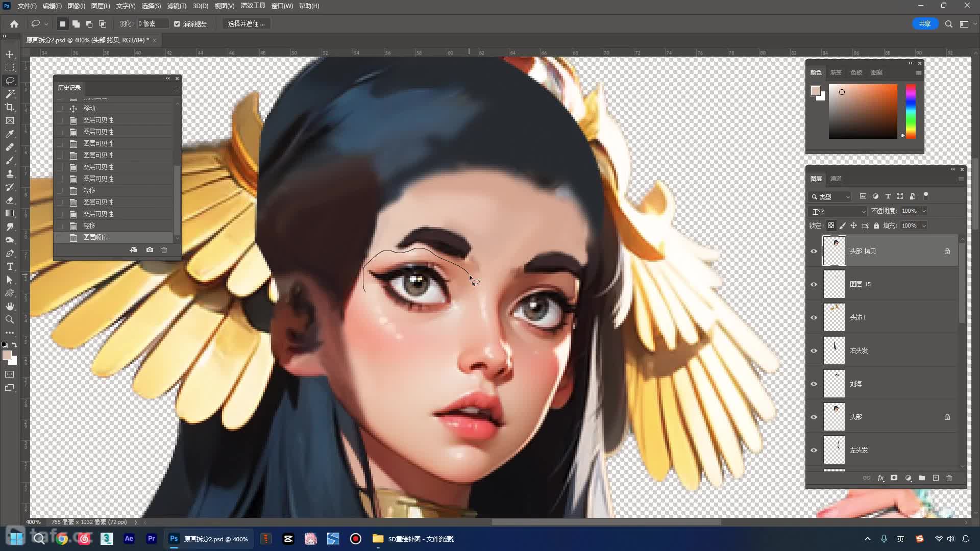
Task: Create new group folder in Layers panel
Action: point(922,478)
